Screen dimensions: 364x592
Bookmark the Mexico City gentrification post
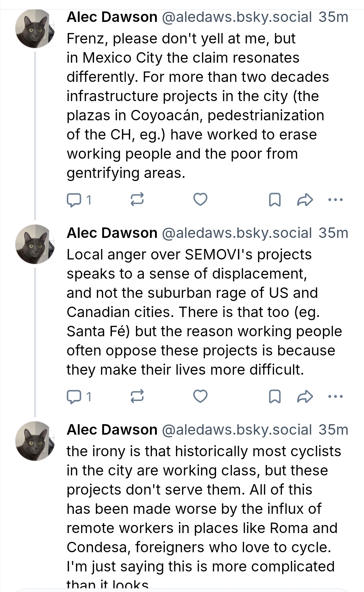(275, 199)
